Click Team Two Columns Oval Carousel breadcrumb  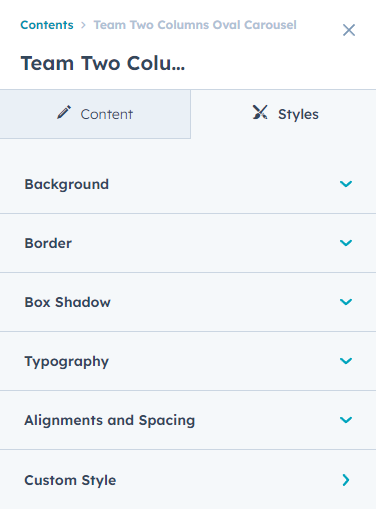[195, 25]
